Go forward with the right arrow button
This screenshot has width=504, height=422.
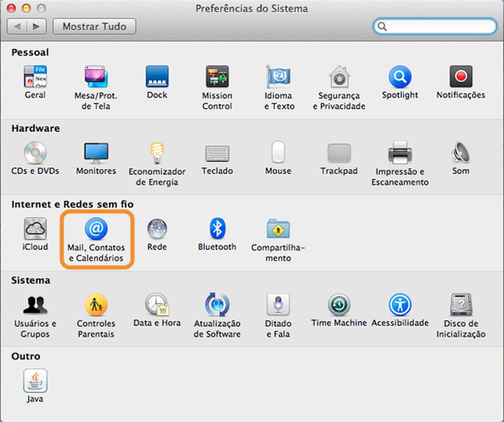(36, 26)
